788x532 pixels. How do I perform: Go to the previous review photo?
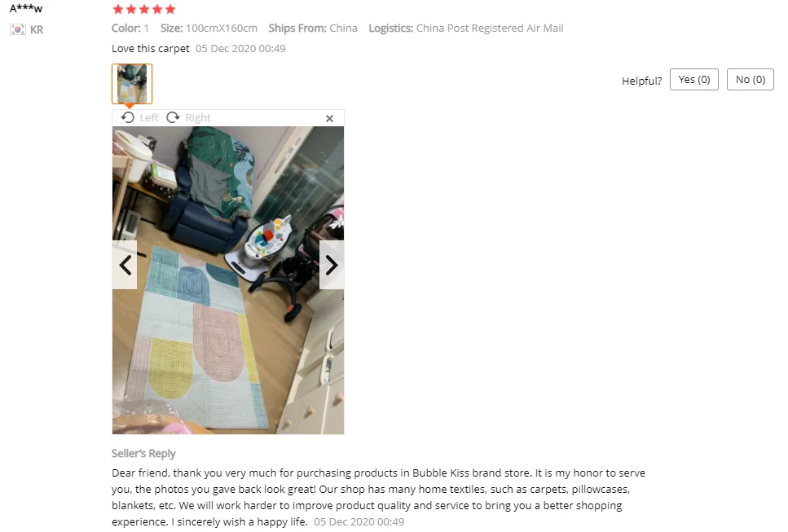(125, 265)
